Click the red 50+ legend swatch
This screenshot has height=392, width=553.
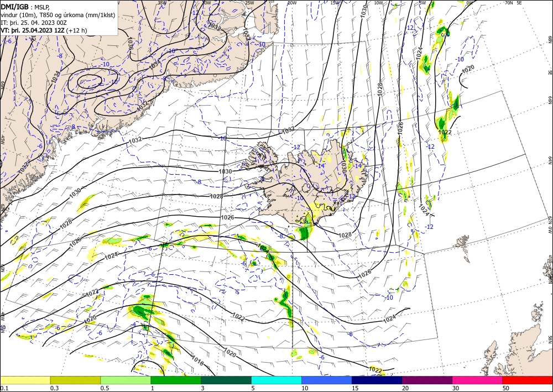click(528, 380)
